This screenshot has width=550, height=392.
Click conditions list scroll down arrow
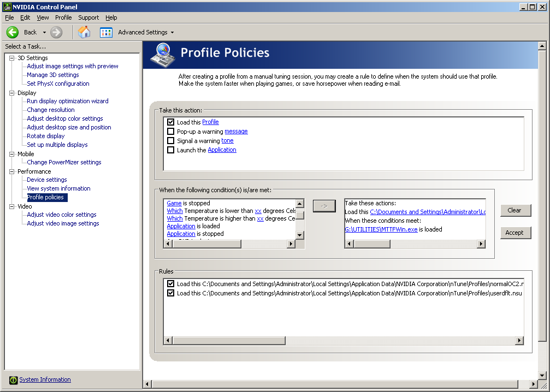(299, 235)
